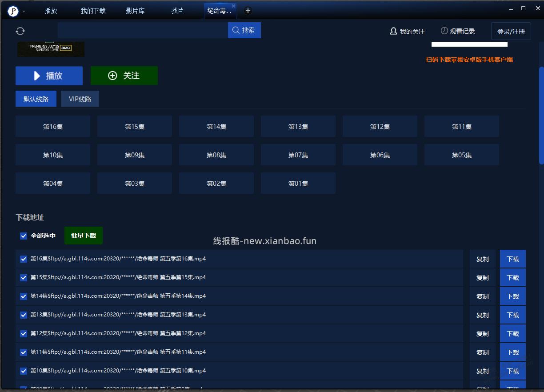Screen dimensions: 544x392
Task: Select the 绝命毒.. tab
Action: [x=220, y=11]
